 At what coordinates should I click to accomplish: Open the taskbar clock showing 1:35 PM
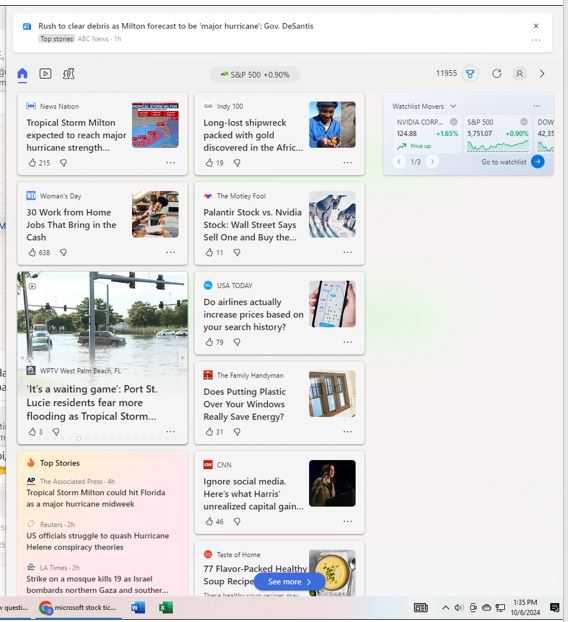[525, 608]
